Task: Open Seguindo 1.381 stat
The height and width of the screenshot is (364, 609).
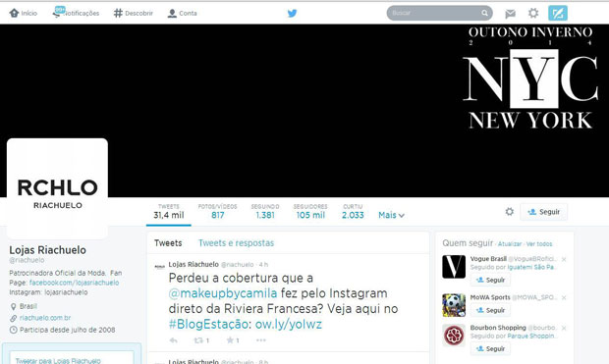Action: tap(265, 212)
